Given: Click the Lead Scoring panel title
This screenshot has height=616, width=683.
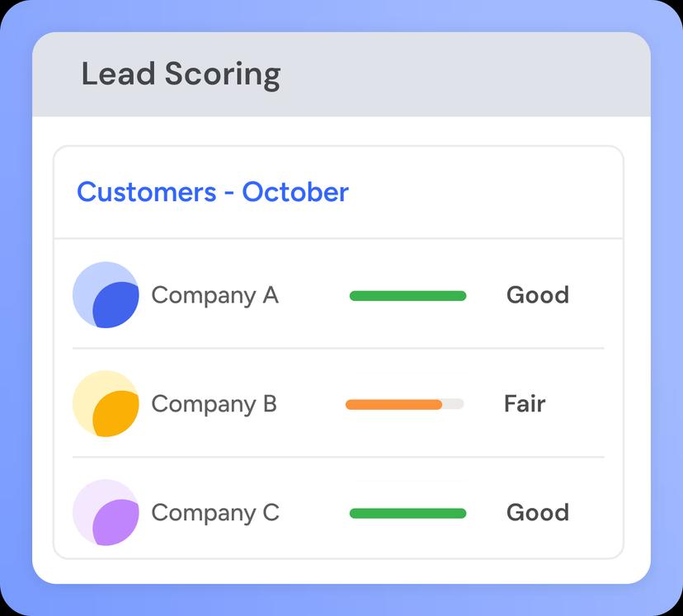Looking at the screenshot, I should (181, 74).
